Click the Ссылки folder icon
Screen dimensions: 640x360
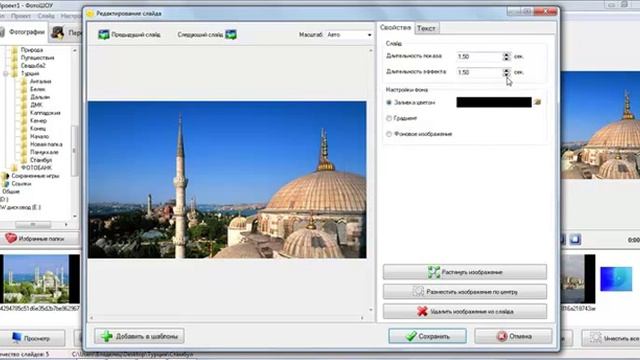[5, 184]
